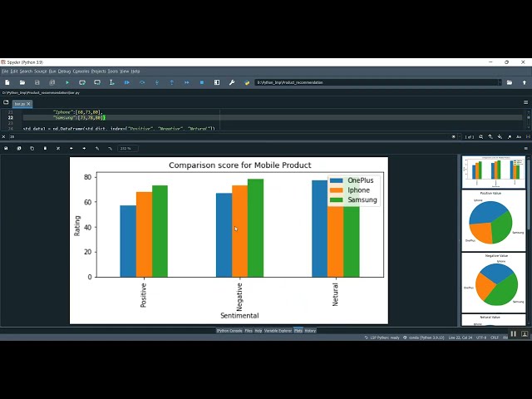Viewport: 532px width, 399px height.
Task: Run the file with the green play button
Action: [x=67, y=82]
